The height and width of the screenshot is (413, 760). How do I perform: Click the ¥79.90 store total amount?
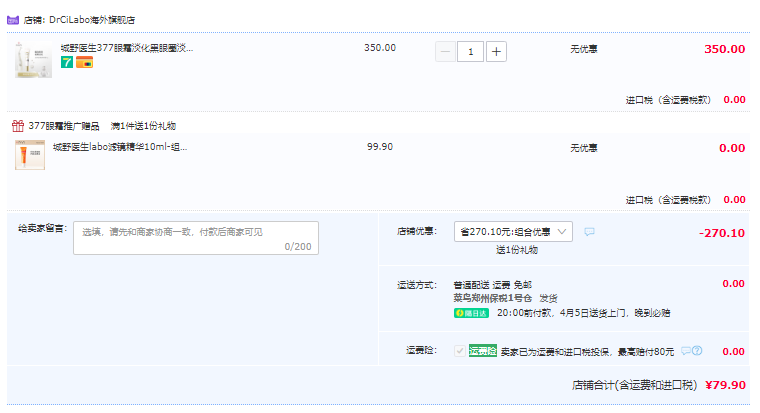click(725, 385)
